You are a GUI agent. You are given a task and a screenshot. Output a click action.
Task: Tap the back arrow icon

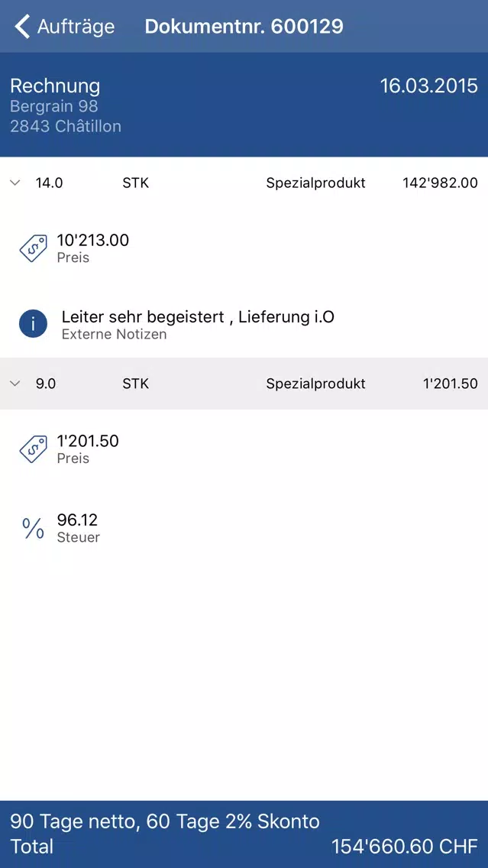pos(21,27)
